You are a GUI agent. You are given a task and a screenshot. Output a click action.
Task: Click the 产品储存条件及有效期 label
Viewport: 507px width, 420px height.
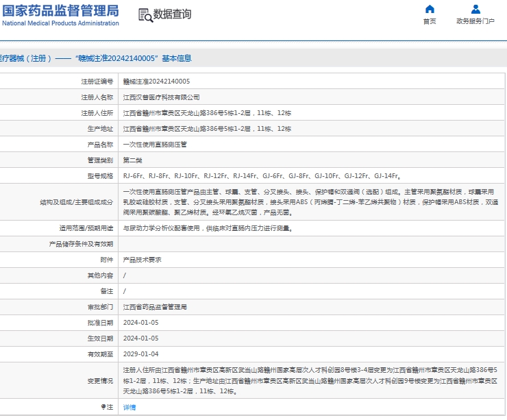click(x=81, y=244)
